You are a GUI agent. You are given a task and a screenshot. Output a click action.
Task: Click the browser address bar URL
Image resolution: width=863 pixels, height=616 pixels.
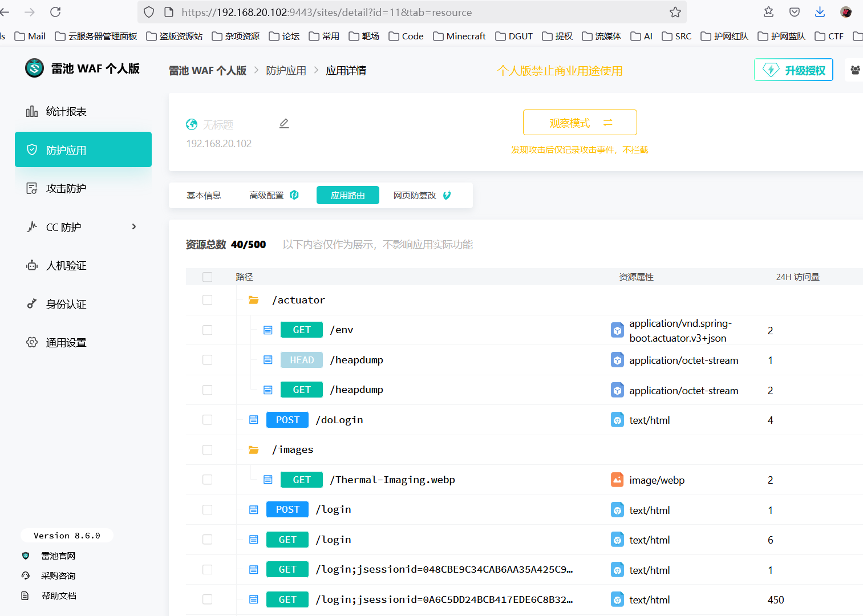[326, 12]
